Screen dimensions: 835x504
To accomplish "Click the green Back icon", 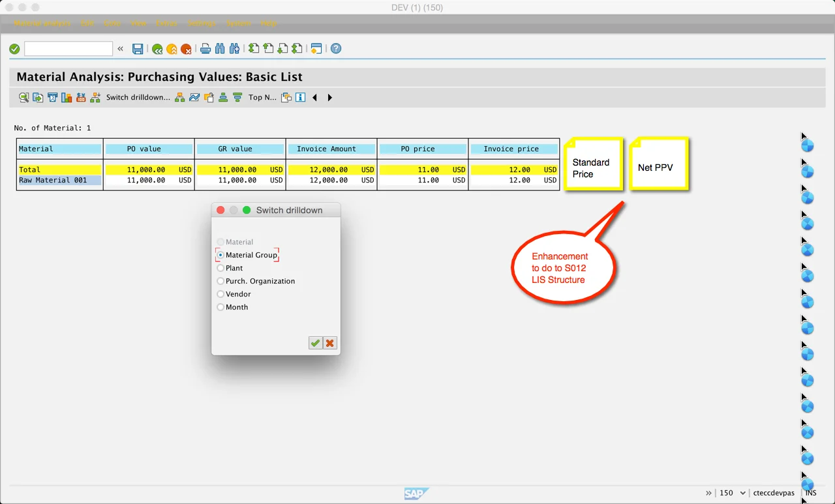I will click(x=157, y=49).
